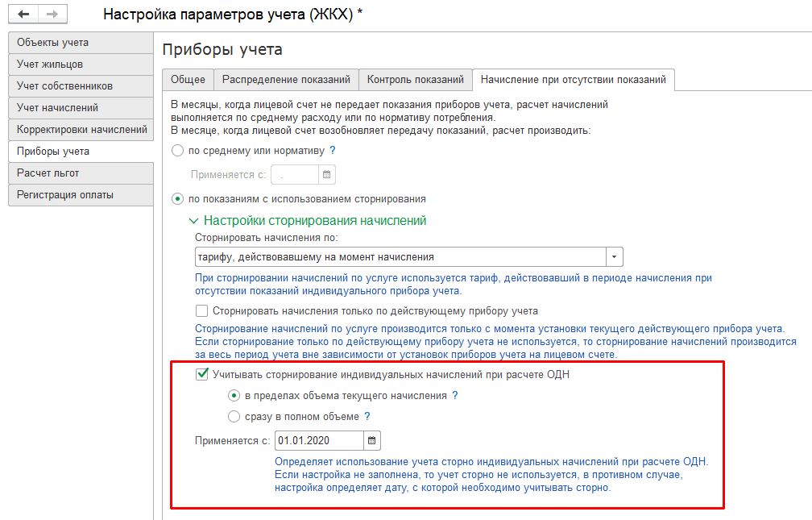Go to 'Контроль показаний' tab

point(415,80)
